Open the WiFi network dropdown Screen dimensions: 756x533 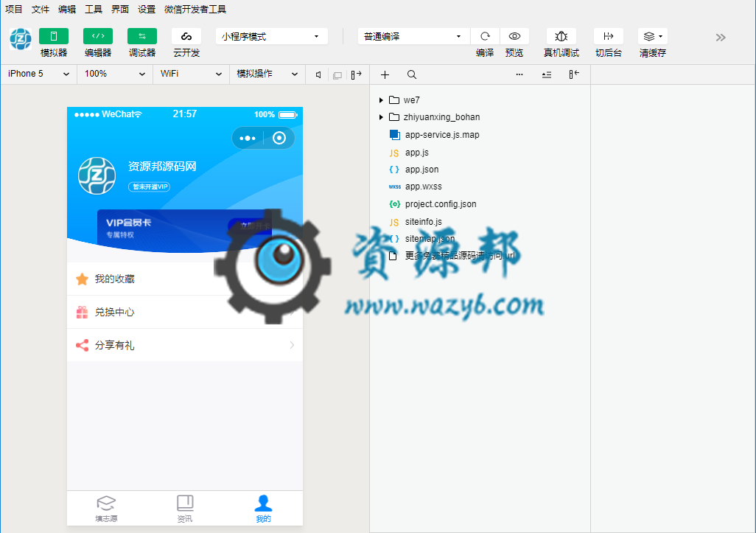(191, 74)
